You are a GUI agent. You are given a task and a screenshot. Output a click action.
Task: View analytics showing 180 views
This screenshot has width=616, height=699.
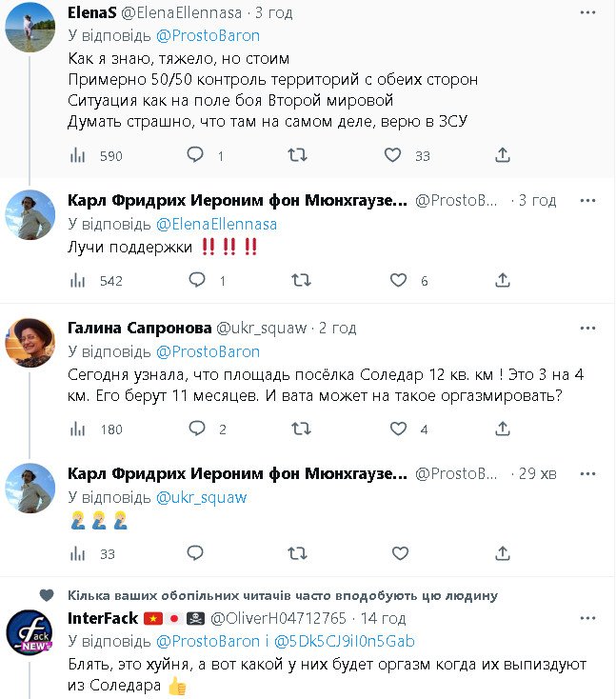coord(78,429)
